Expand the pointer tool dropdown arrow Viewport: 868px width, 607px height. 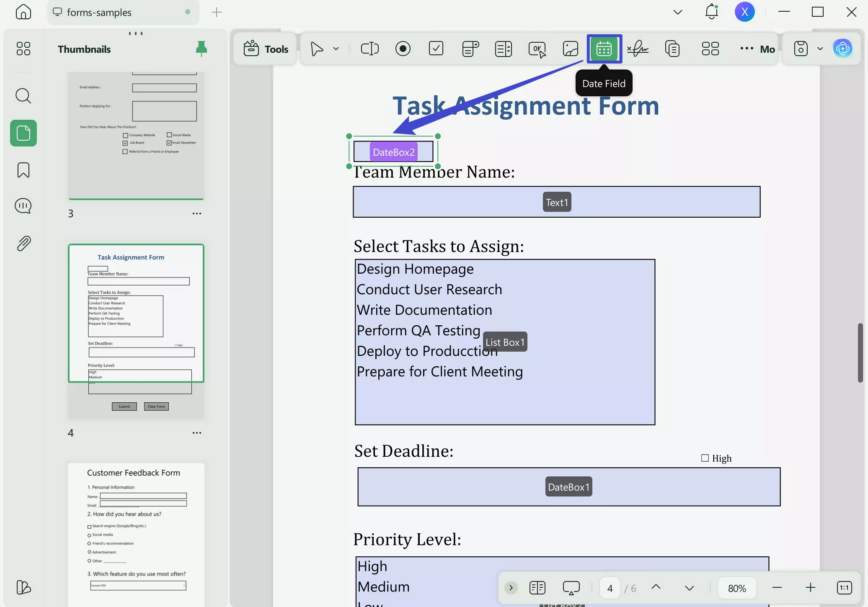point(336,49)
